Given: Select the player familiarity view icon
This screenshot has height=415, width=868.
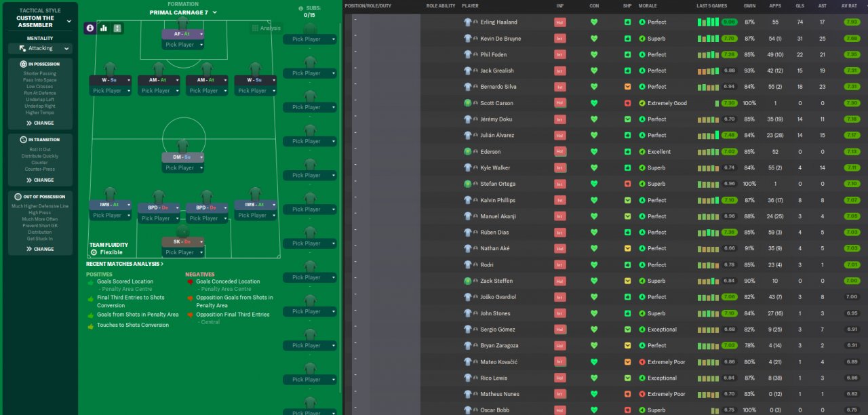Looking at the screenshot, I should pos(90,28).
